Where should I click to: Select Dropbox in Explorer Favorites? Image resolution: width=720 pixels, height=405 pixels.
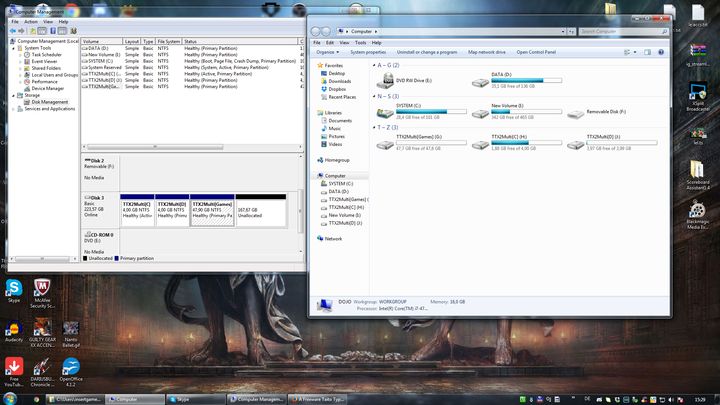(x=333, y=89)
